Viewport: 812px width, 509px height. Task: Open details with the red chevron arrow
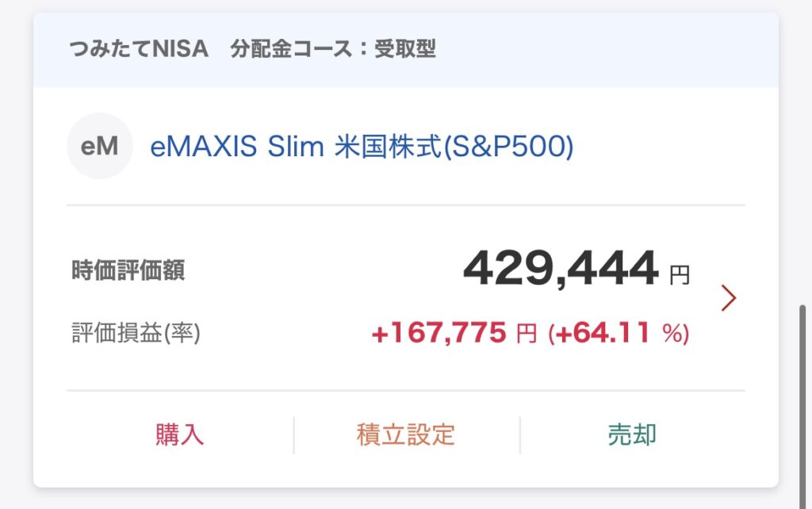tap(729, 298)
